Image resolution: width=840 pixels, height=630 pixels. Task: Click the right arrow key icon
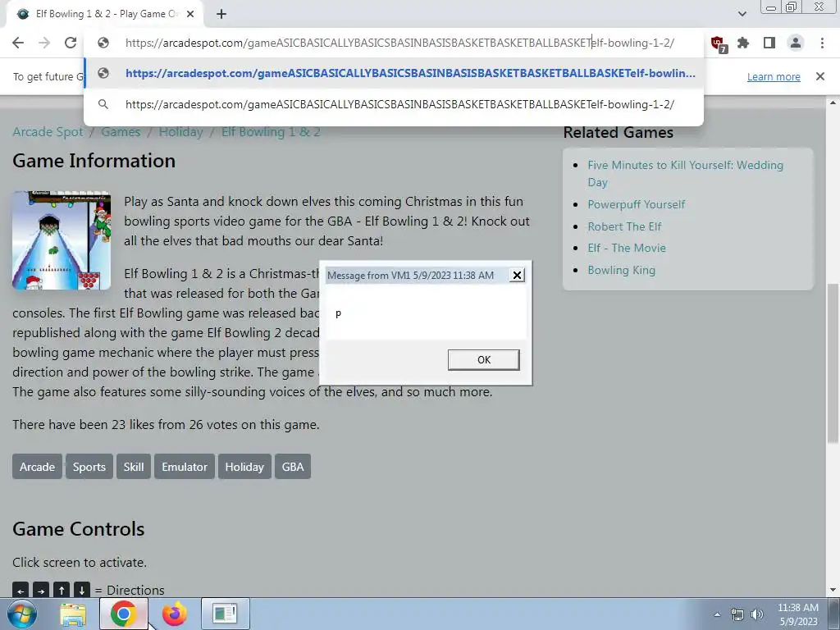pyautogui.click(x=41, y=591)
